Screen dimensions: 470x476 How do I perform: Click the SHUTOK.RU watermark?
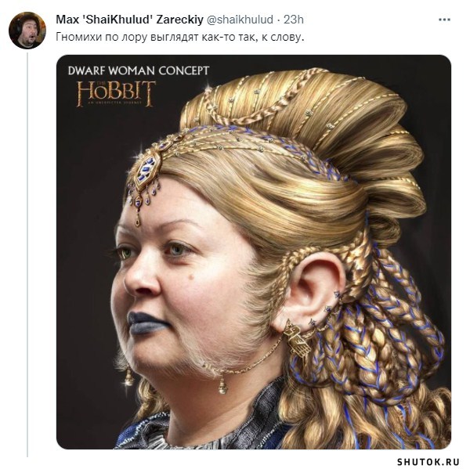point(430,463)
